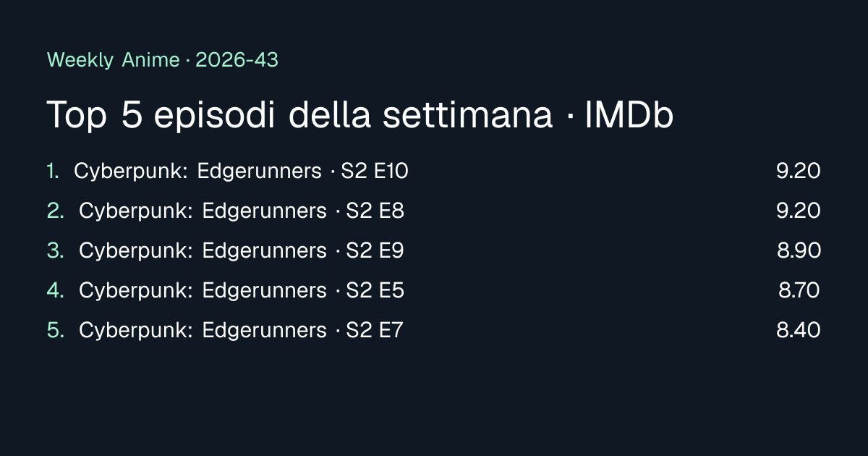
Task: Select the 8.70 rating for S2 E5
Action: [x=799, y=291]
